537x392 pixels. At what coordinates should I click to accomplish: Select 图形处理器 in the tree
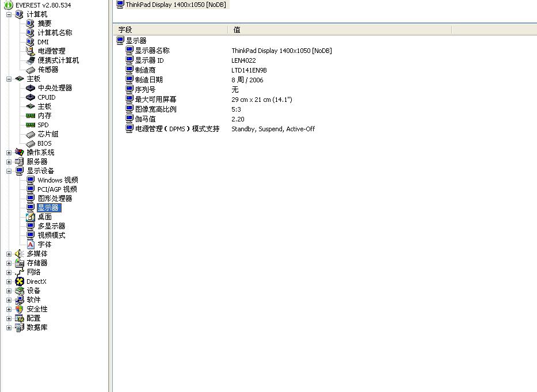coord(55,199)
